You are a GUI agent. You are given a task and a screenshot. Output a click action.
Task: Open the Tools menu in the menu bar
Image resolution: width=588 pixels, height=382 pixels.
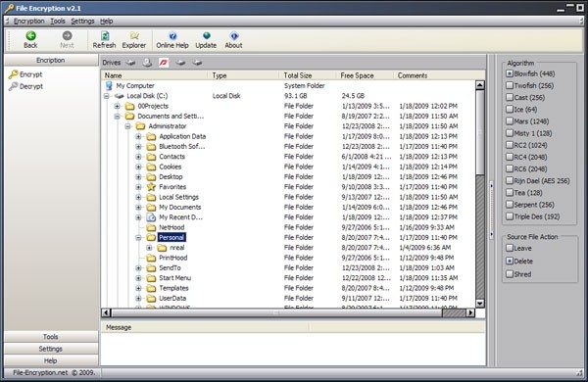click(58, 21)
